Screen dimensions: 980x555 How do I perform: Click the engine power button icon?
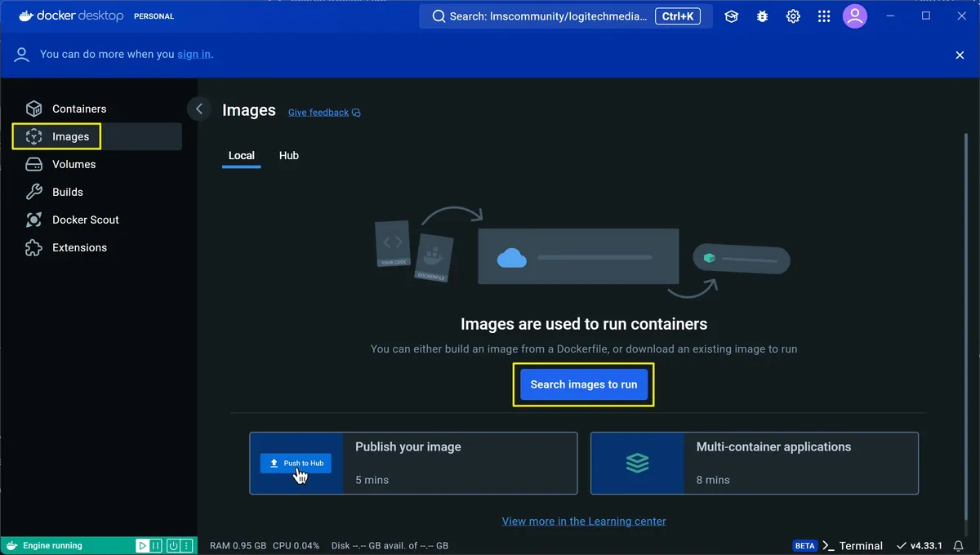coord(173,545)
